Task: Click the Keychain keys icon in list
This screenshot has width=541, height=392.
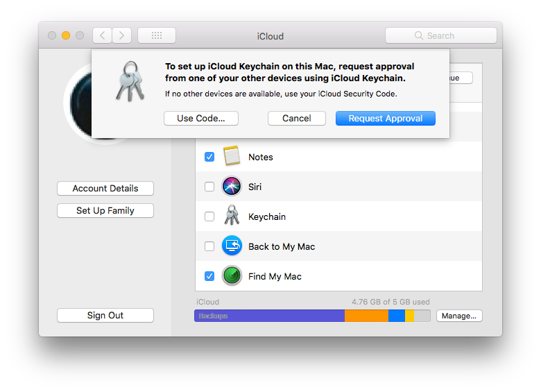Action: click(x=232, y=215)
